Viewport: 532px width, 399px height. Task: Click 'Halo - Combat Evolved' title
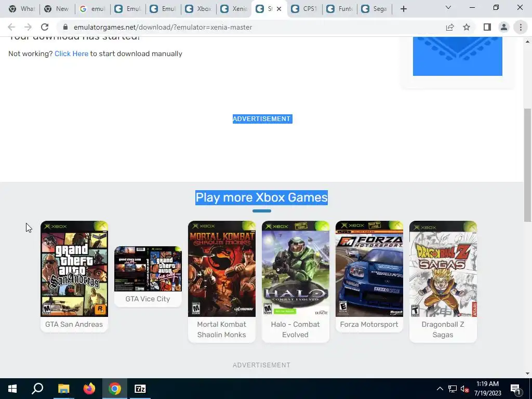295,329
